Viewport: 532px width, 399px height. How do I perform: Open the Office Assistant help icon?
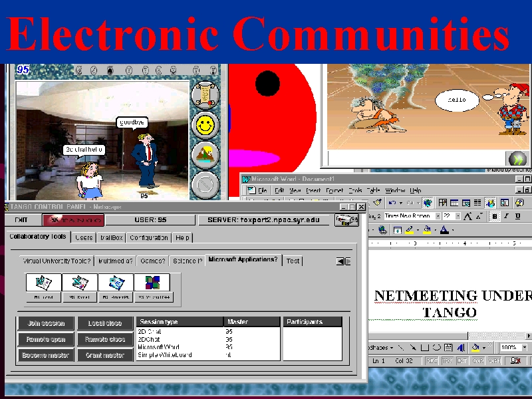tap(519, 203)
